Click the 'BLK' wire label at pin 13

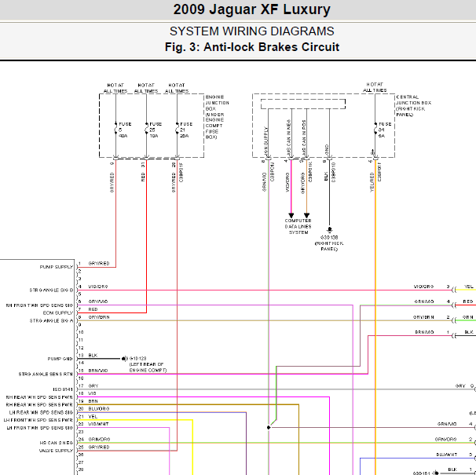pos(93,355)
